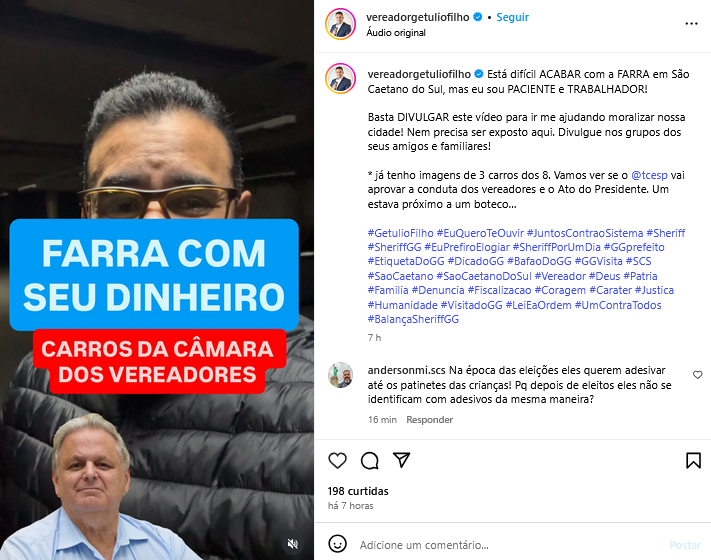711x560 pixels.
Task: Open the #SaoCaetanoDoSul hashtag
Action: click(x=484, y=276)
